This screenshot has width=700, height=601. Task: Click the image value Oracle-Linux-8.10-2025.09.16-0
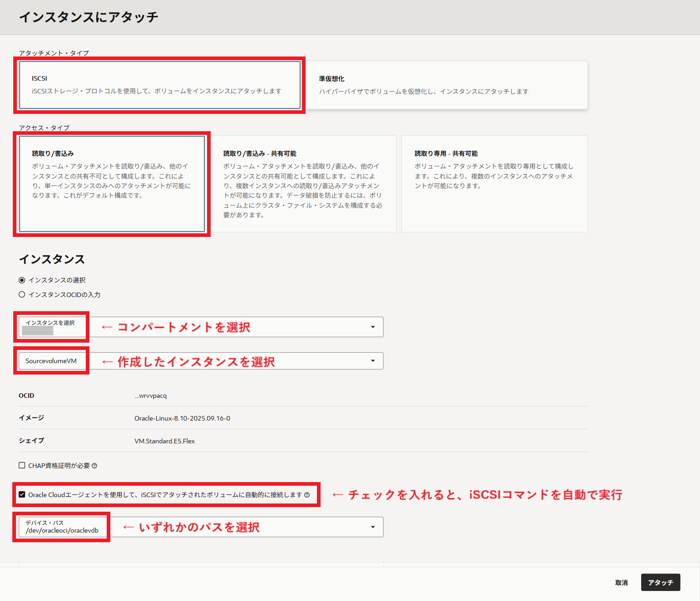182,418
